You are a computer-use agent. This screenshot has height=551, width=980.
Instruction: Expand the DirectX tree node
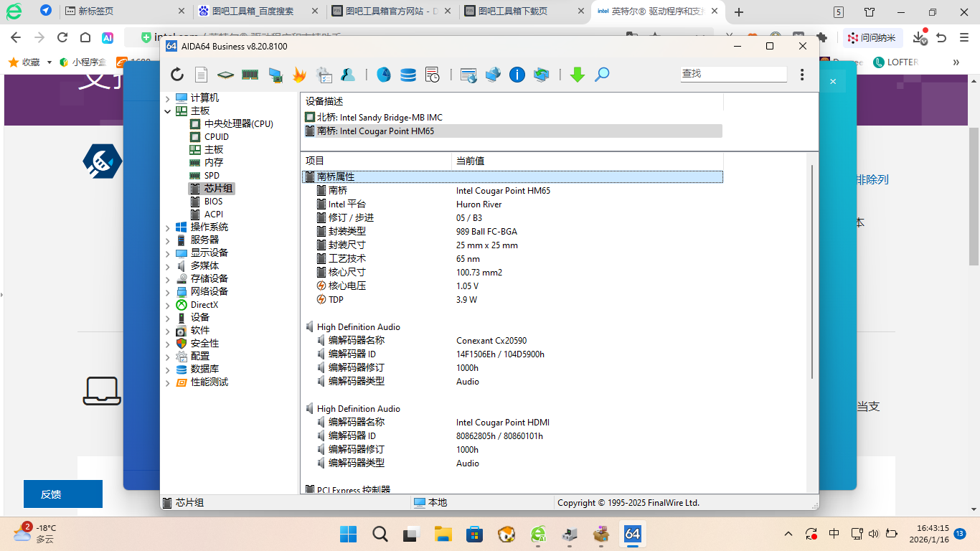(168, 305)
